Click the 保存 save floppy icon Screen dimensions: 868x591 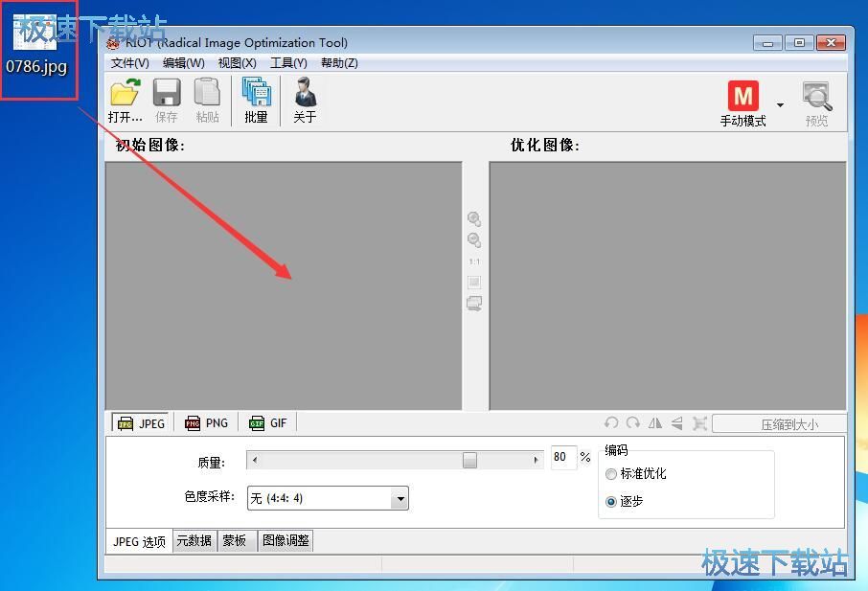tap(167, 101)
